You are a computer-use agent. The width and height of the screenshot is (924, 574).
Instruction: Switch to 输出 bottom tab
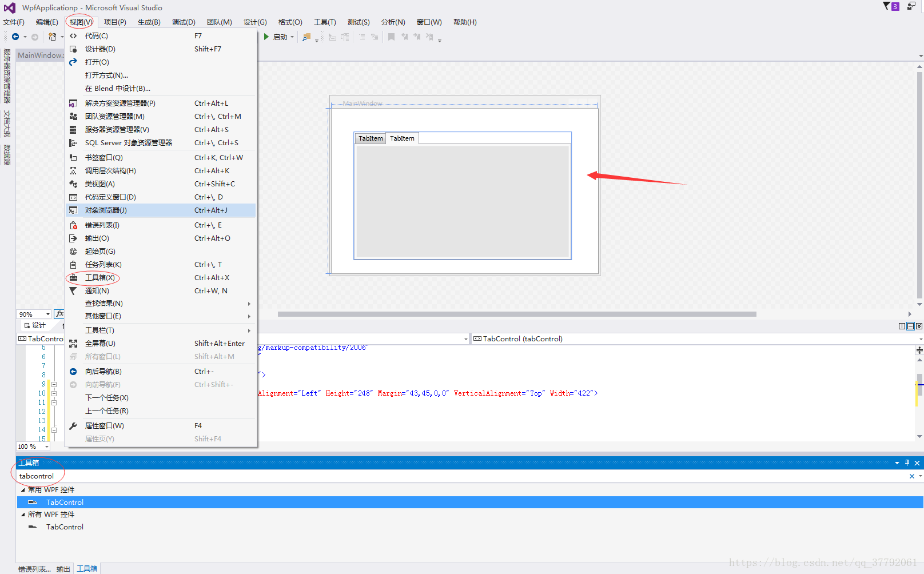(x=63, y=569)
